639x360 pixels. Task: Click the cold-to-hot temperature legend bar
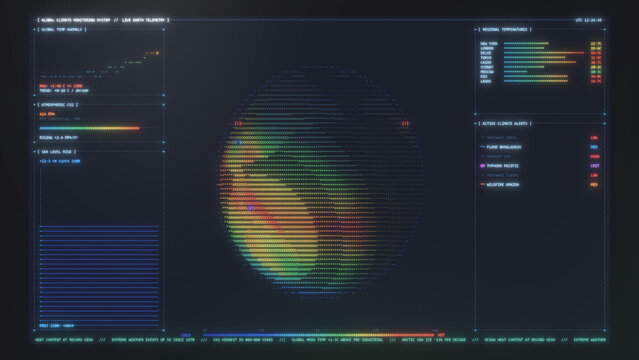318,335
